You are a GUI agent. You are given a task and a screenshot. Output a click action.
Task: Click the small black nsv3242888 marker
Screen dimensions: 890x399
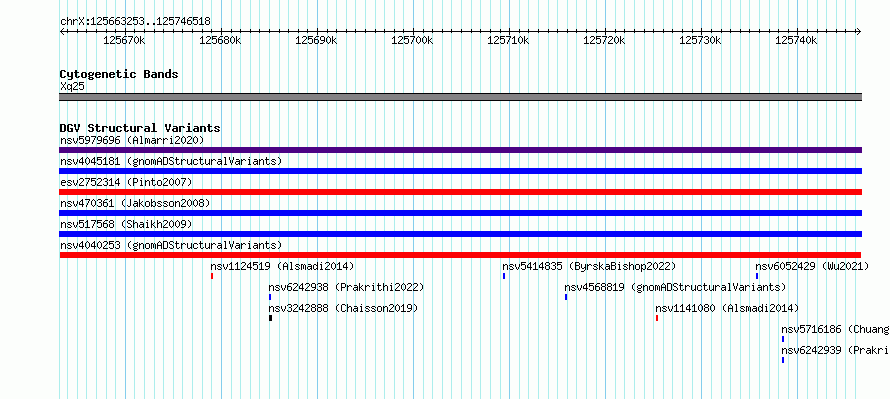pos(270,318)
